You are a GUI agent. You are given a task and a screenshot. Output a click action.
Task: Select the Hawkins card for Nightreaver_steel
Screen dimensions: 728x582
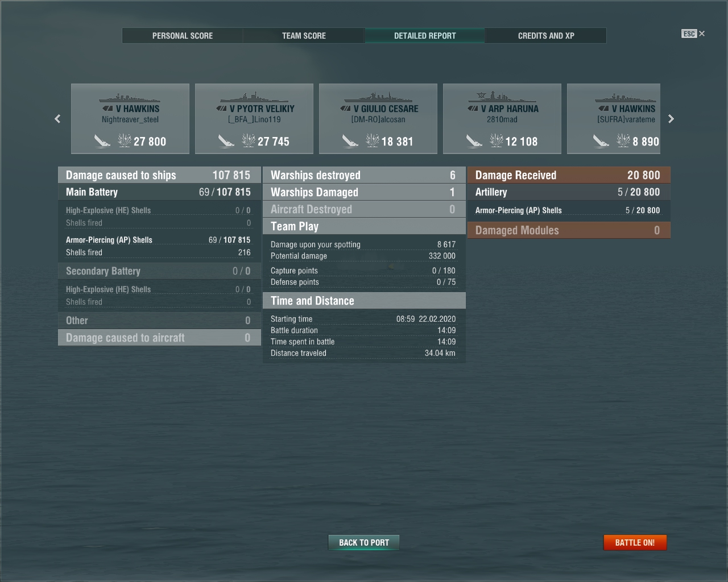tap(130, 119)
